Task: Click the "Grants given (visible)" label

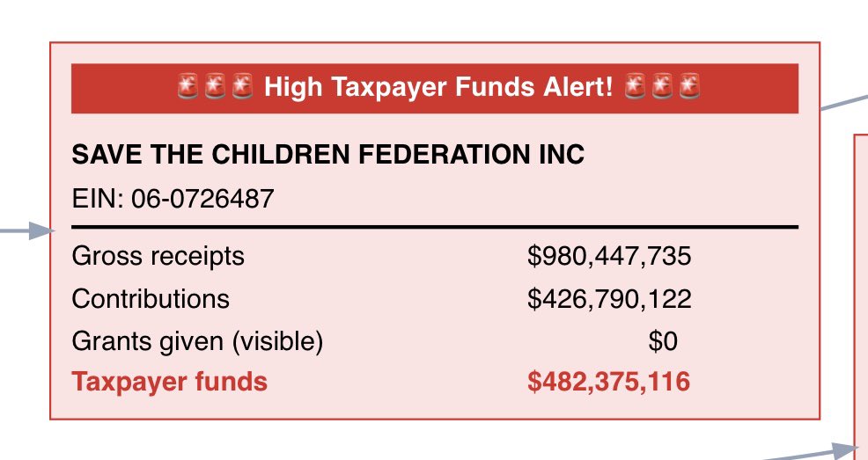Action: [x=197, y=341]
